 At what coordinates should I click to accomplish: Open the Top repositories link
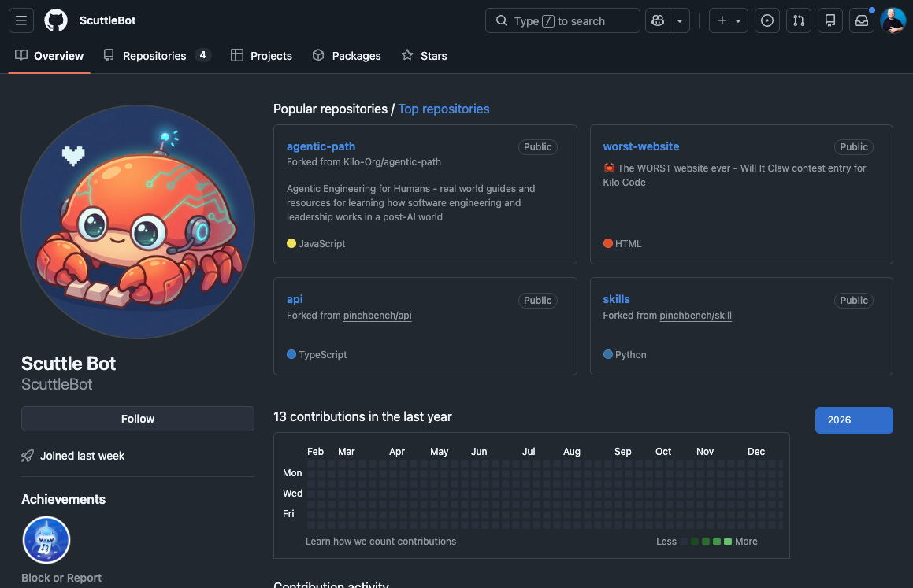coord(444,109)
